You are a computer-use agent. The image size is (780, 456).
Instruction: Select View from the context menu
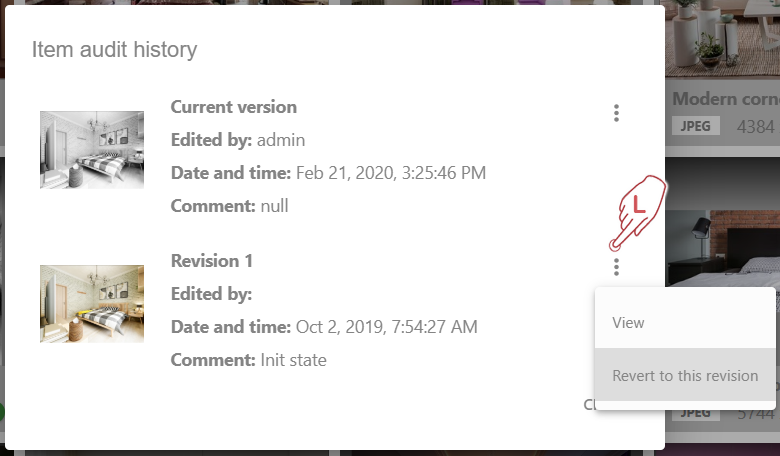click(x=628, y=323)
